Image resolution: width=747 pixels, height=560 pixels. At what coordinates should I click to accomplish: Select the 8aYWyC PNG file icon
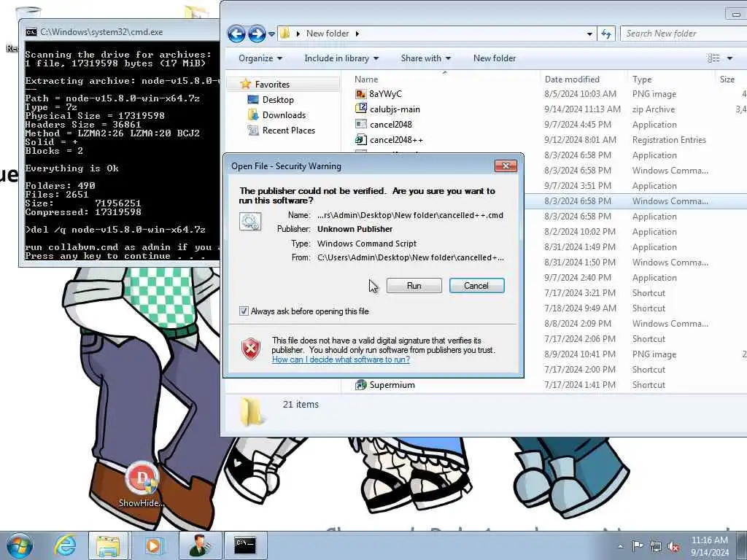point(360,94)
